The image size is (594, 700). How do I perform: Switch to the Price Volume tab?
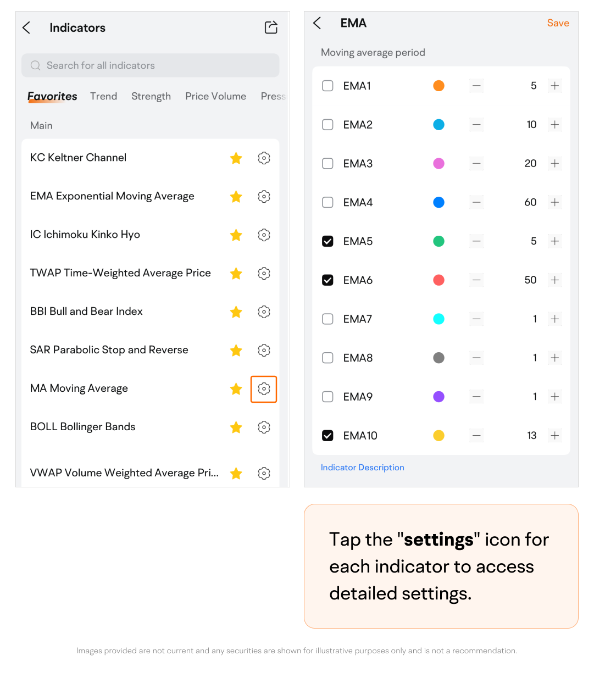[215, 96]
